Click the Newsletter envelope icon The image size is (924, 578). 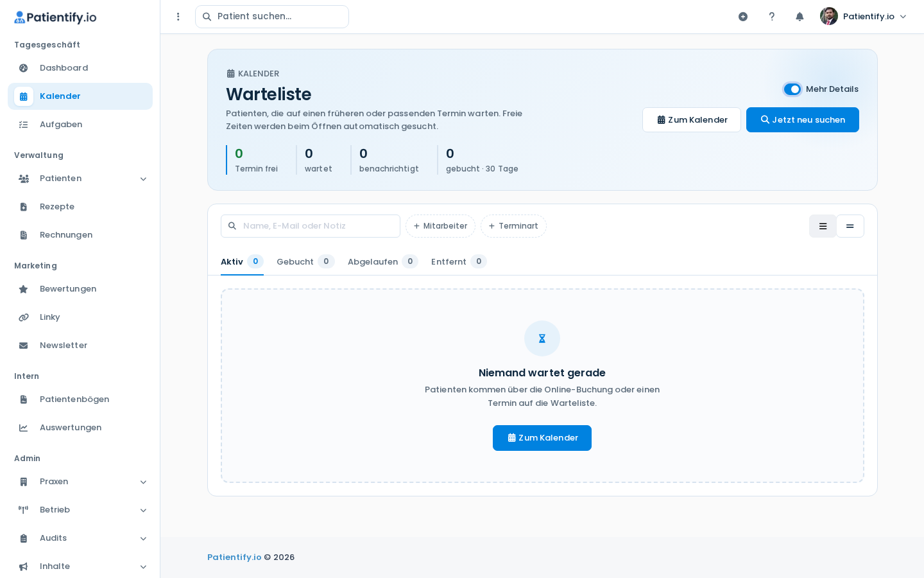click(24, 346)
